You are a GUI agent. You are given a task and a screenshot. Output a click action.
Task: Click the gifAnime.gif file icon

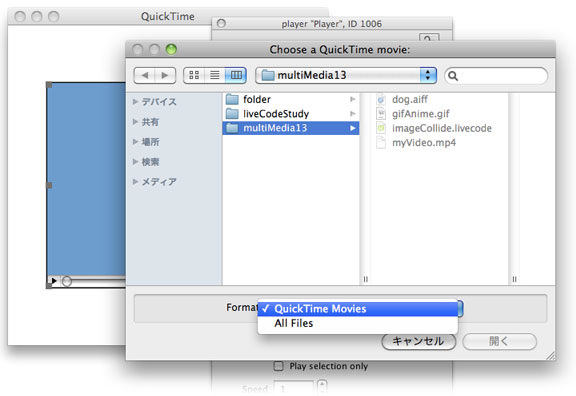[x=381, y=114]
